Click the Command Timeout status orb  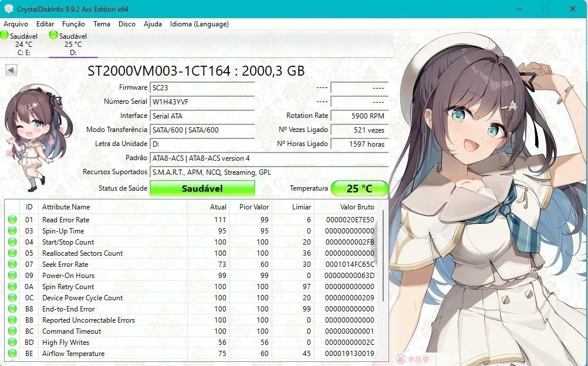click(12, 331)
